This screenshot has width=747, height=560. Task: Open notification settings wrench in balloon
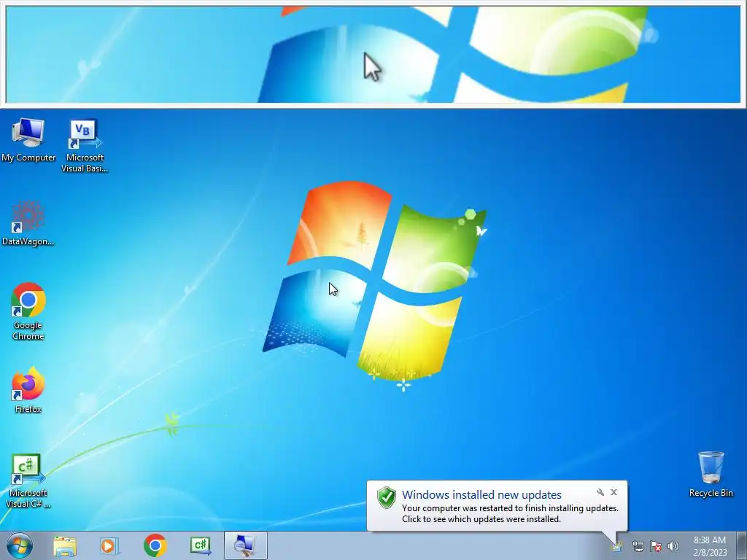point(600,492)
